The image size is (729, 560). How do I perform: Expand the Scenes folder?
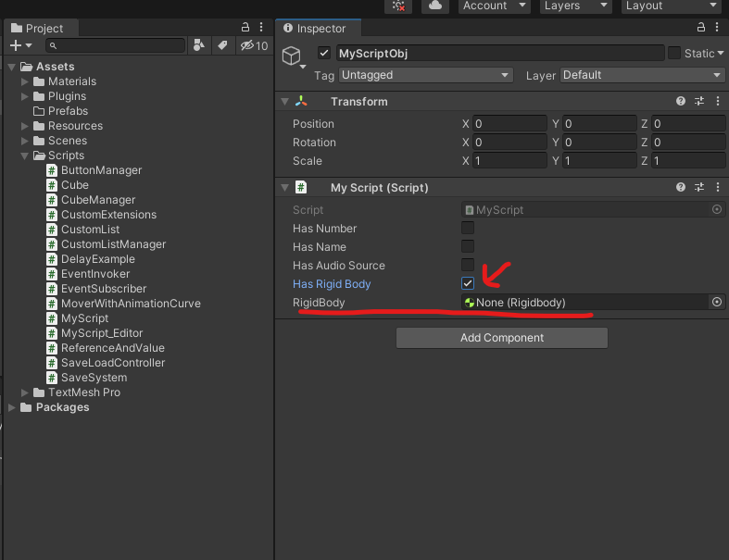pos(25,141)
